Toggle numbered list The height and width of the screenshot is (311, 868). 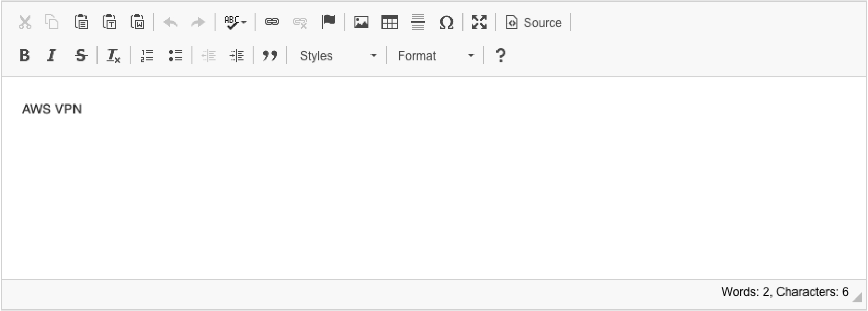pos(147,56)
